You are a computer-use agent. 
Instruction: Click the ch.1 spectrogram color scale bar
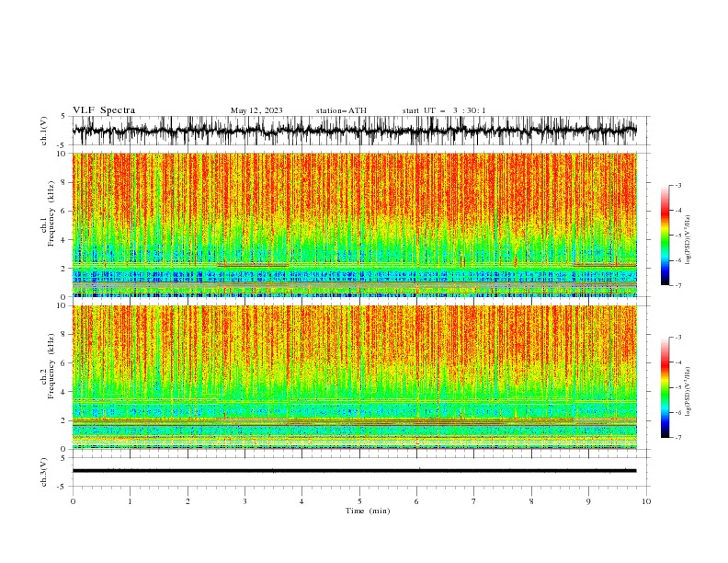pyautogui.click(x=665, y=236)
